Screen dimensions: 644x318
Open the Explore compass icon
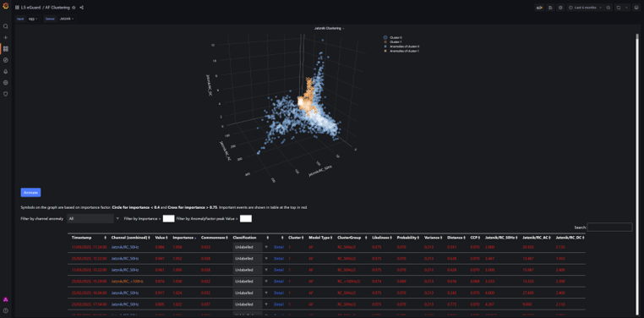point(5,60)
